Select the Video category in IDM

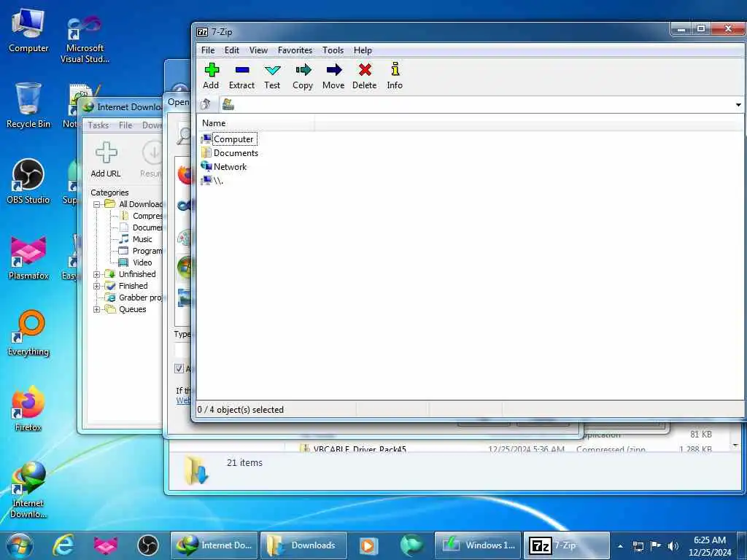[136, 262]
